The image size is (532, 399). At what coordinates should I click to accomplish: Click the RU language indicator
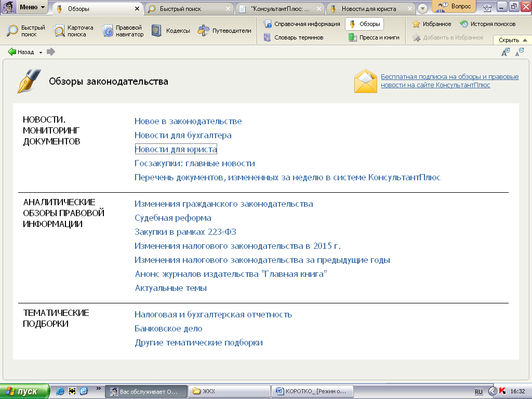coord(478,392)
